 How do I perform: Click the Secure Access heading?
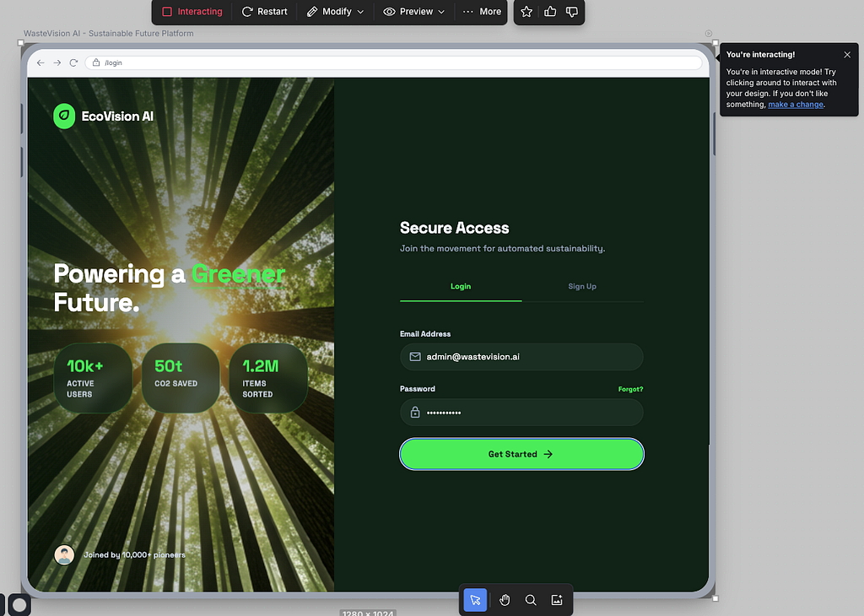coord(455,228)
